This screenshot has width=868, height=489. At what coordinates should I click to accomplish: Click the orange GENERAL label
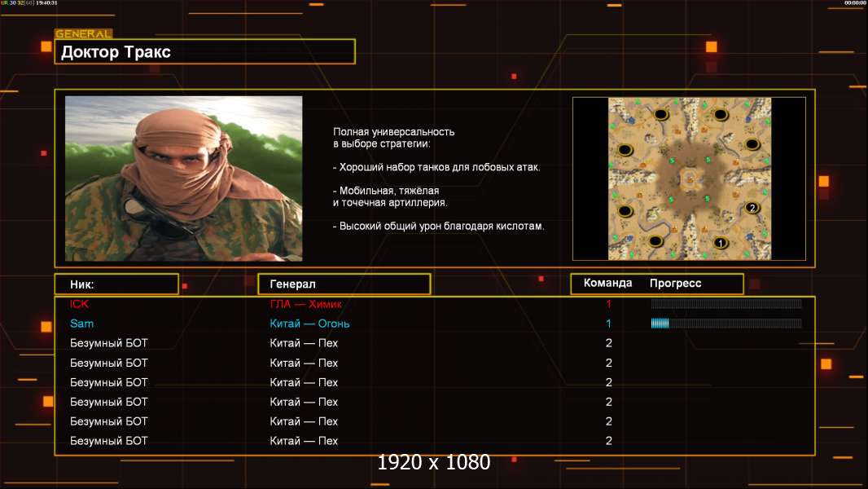coord(84,33)
